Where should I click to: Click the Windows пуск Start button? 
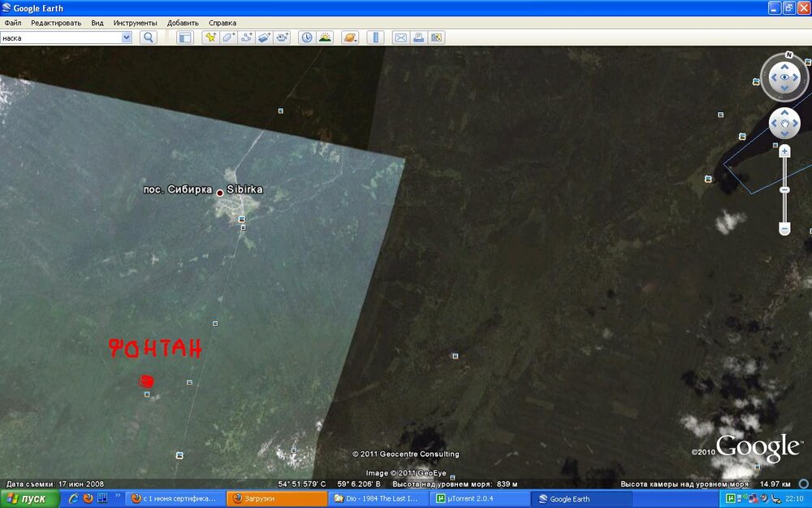[30, 498]
